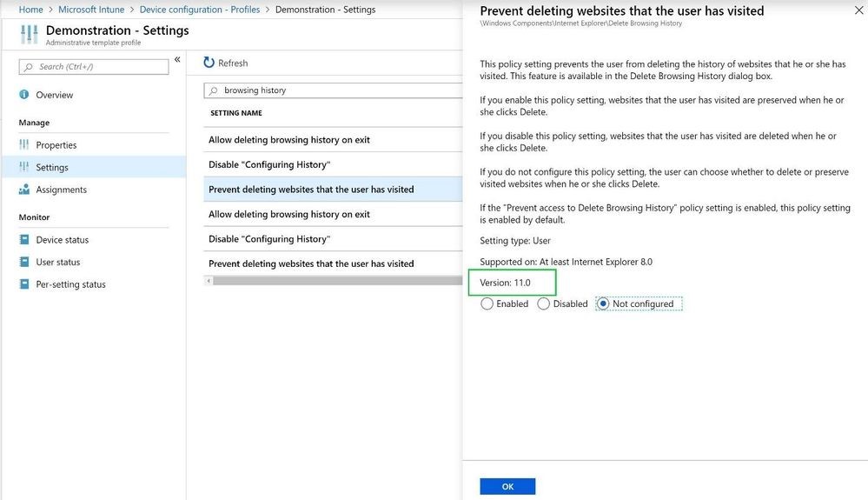
Task: Click the Assignments people icon
Action: tap(23, 190)
